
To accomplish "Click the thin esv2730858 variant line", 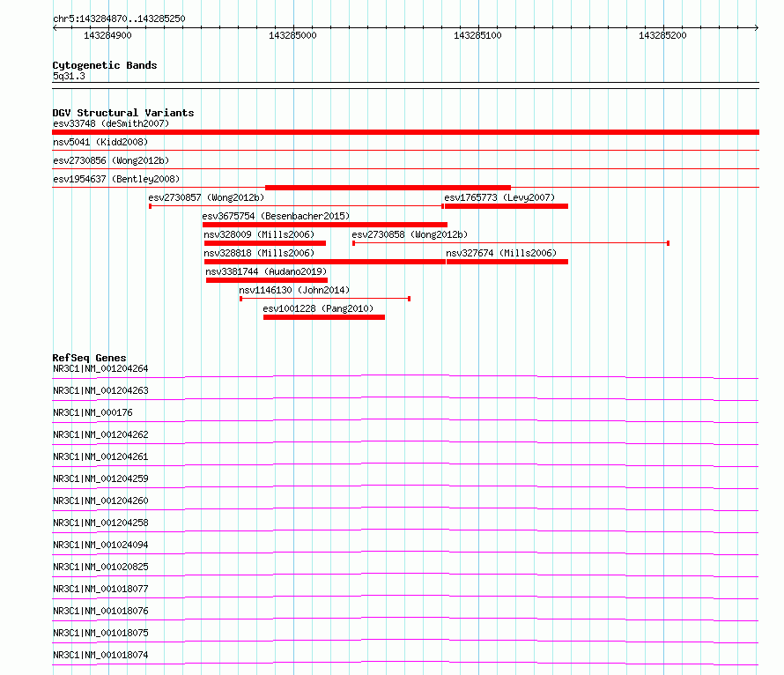I will (511, 243).
